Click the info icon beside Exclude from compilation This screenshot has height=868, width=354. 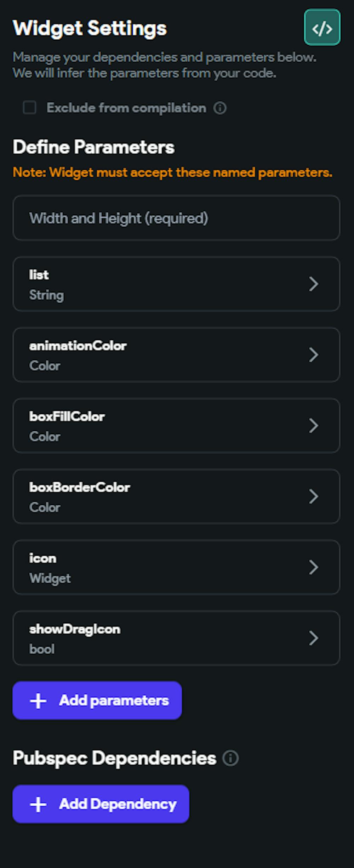tap(220, 108)
